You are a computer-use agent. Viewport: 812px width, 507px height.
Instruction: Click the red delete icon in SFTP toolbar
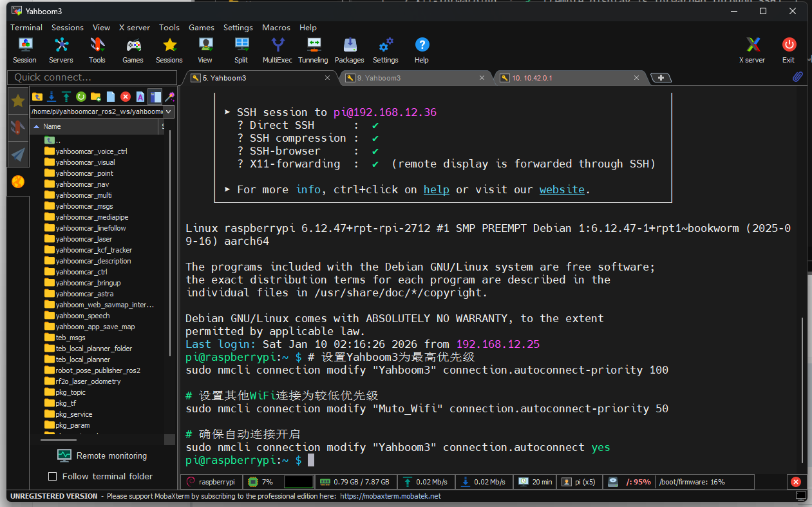125,97
